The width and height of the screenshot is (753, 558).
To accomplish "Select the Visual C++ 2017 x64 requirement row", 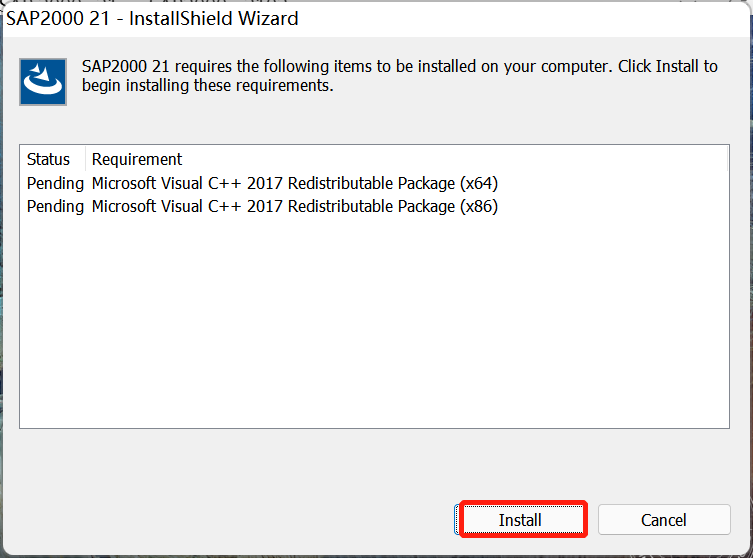I will 294,183.
